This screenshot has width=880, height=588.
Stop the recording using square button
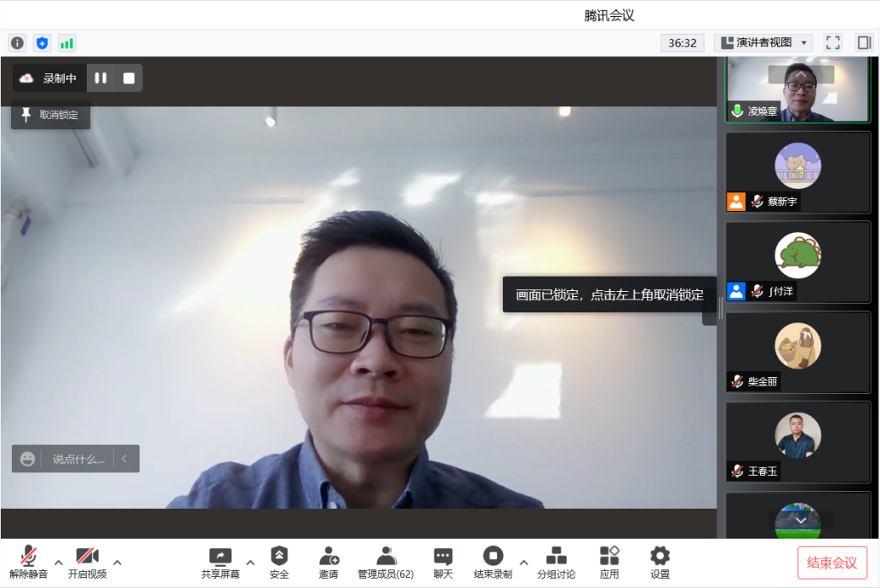(x=129, y=78)
